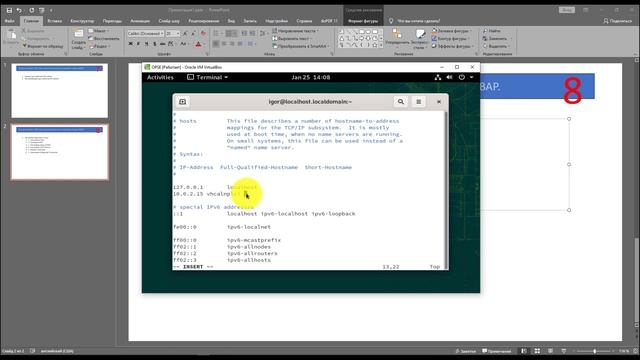Switch to the Transitions (Переходы) tab
The width and height of the screenshot is (640, 360).
(112, 20)
